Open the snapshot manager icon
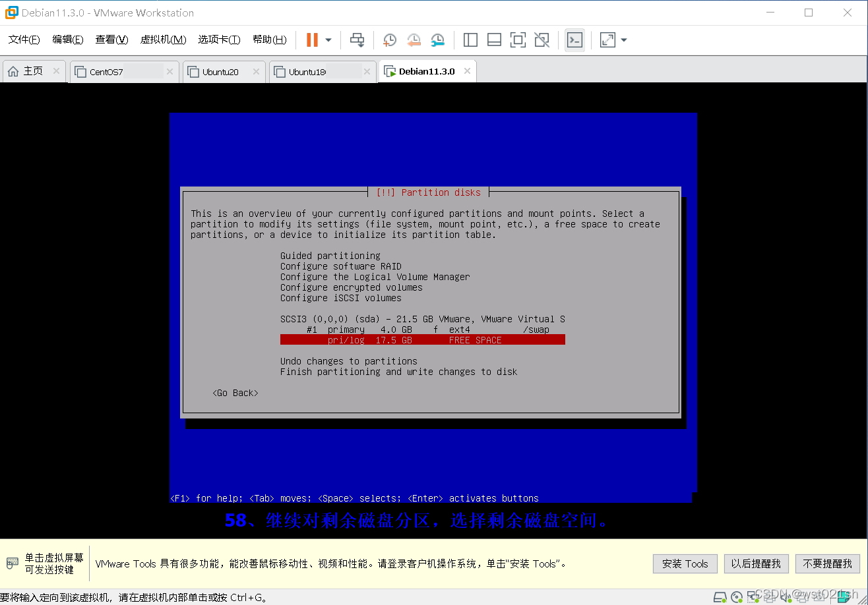The height and width of the screenshot is (605, 868). (437, 40)
